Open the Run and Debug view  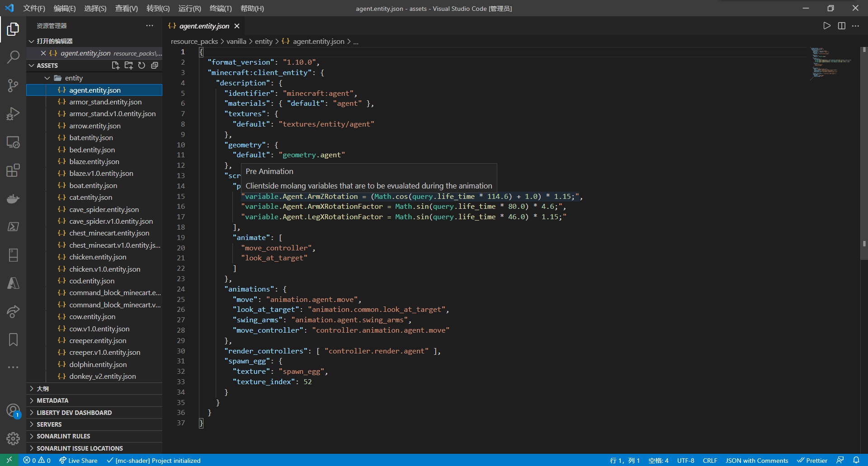13,113
